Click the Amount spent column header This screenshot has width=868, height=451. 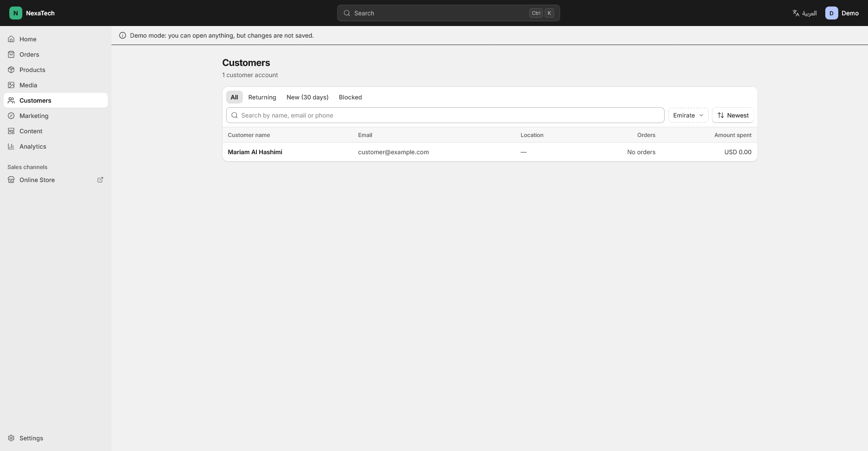[733, 135]
